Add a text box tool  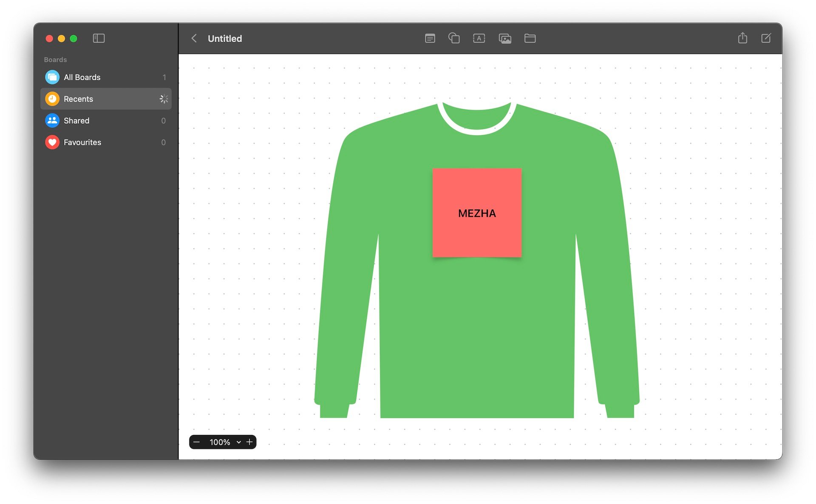pos(479,38)
